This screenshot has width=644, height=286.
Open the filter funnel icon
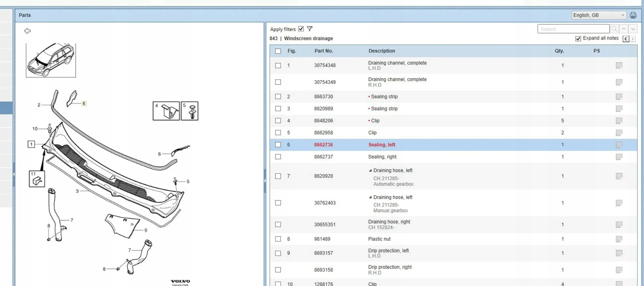310,29
